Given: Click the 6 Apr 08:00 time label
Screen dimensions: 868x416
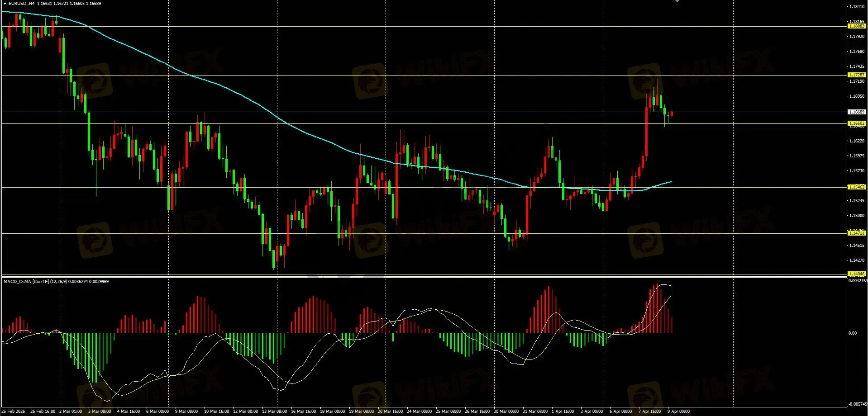Looking at the screenshot, I should [621, 411].
